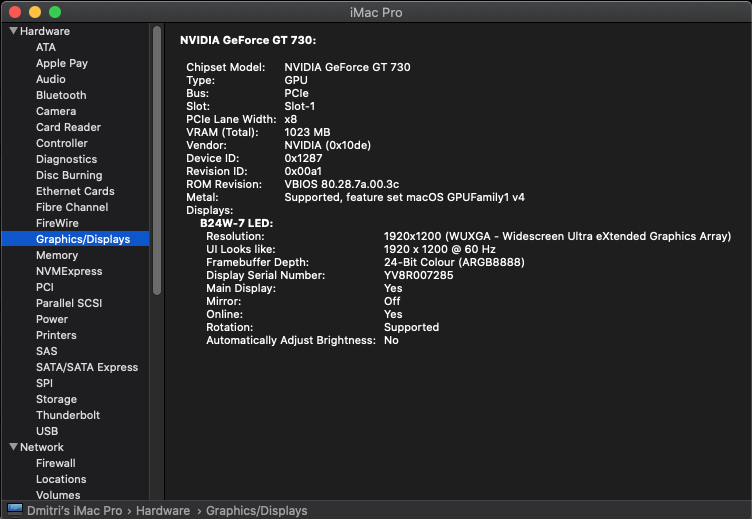Show Bluetooth hardware information
Image resolution: width=752 pixels, height=519 pixels.
click(x=61, y=95)
